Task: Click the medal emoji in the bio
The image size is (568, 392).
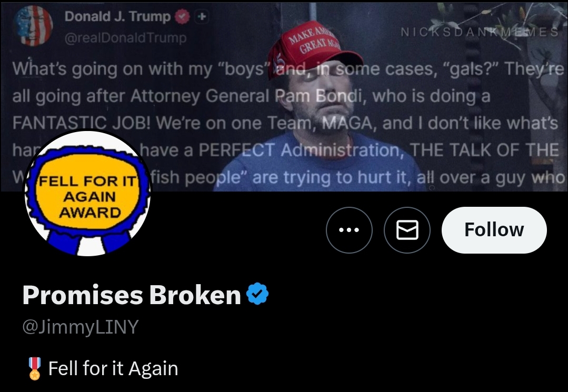Action: coord(34,368)
